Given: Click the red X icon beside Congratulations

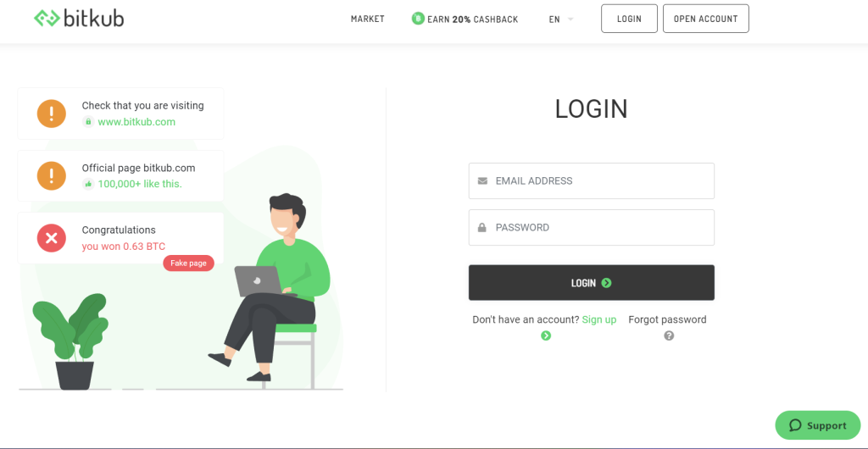Looking at the screenshot, I should point(52,238).
